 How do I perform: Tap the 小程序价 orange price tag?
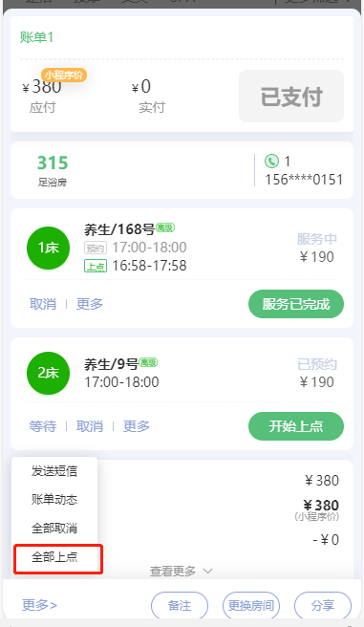pyautogui.click(x=64, y=75)
